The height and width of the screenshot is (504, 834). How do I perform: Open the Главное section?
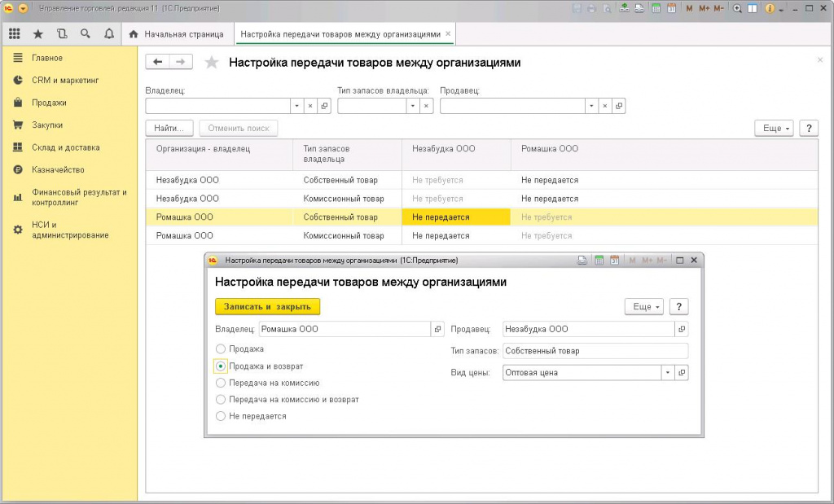click(x=46, y=58)
